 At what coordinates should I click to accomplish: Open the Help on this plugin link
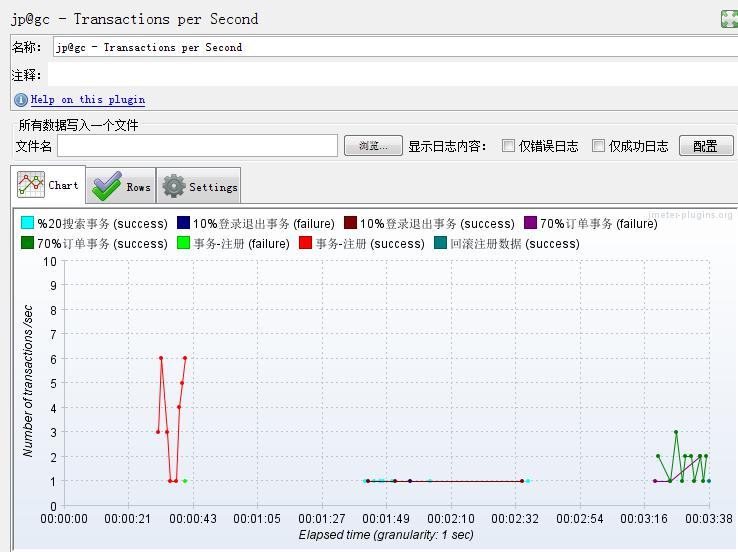[87, 100]
